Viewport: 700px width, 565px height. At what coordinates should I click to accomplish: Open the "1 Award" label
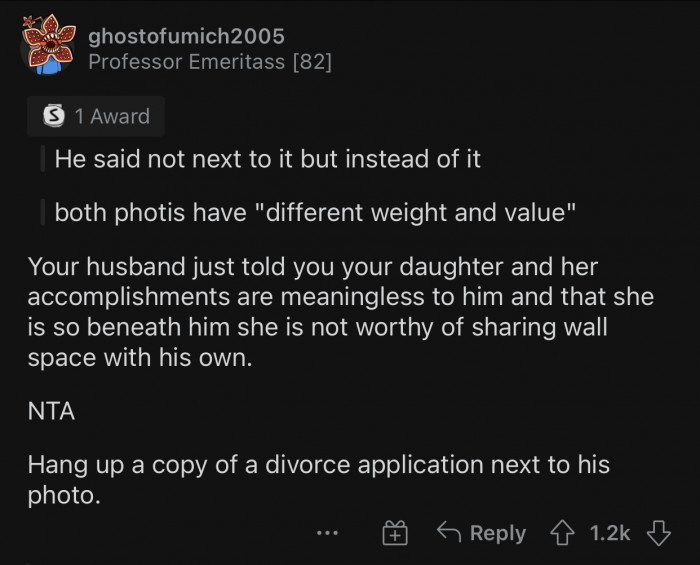click(x=111, y=116)
